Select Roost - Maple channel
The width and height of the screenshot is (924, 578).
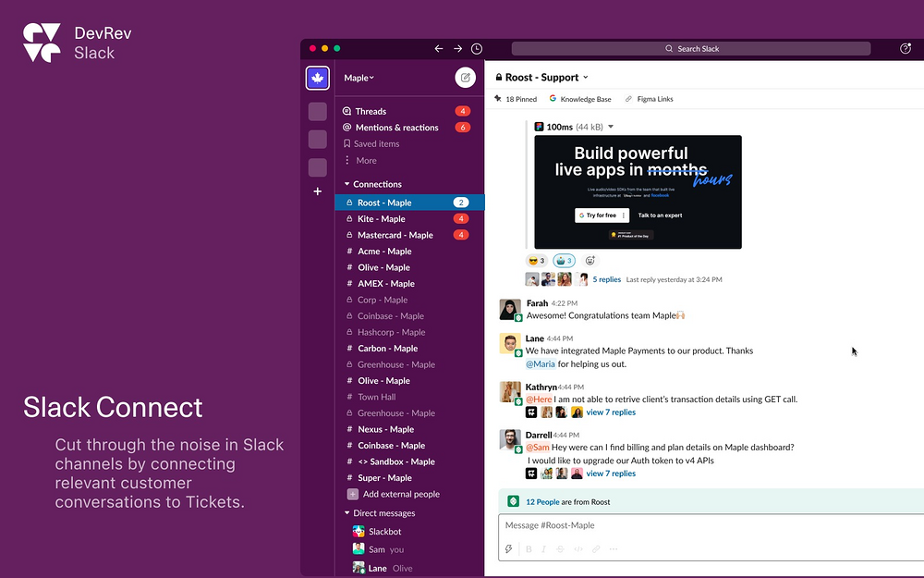(409, 203)
